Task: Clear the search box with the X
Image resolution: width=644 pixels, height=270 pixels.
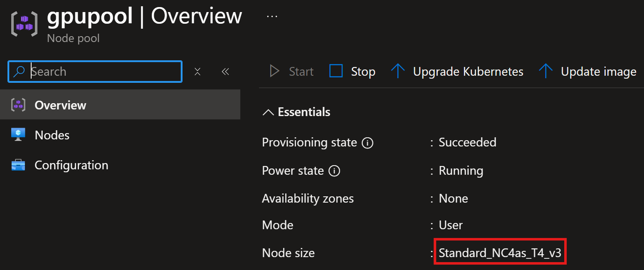Action: coord(197,71)
